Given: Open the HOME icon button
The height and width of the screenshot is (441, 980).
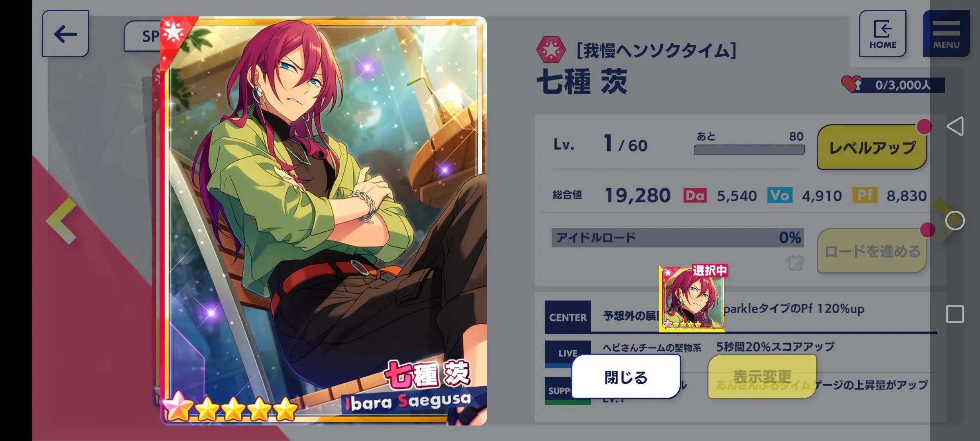Looking at the screenshot, I should 882,33.
